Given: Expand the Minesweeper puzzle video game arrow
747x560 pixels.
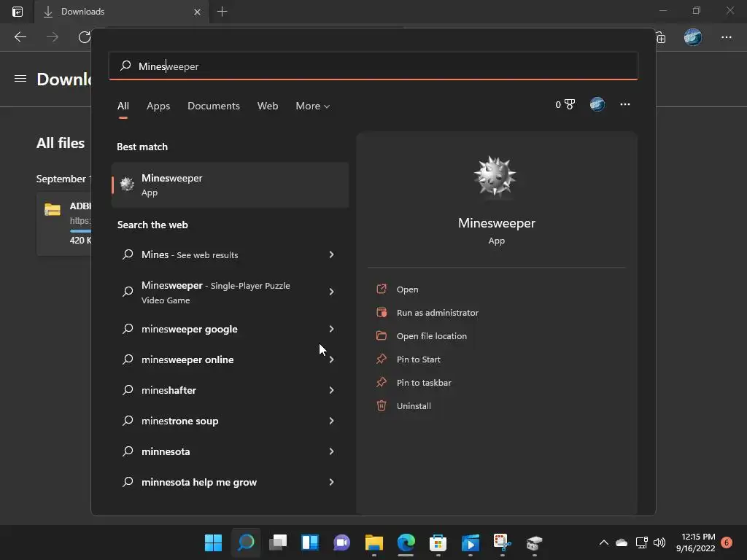Looking at the screenshot, I should pos(332,292).
